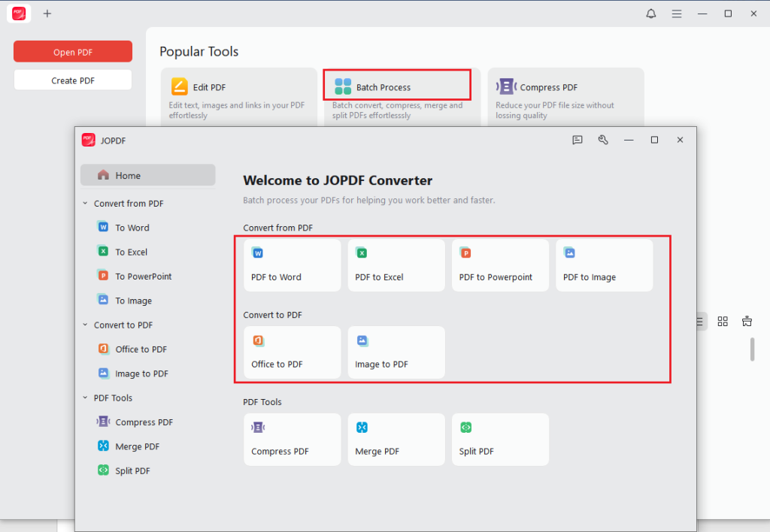Image resolution: width=770 pixels, height=532 pixels.
Task: Open Compress PDF card label in converter
Action: click(x=280, y=452)
